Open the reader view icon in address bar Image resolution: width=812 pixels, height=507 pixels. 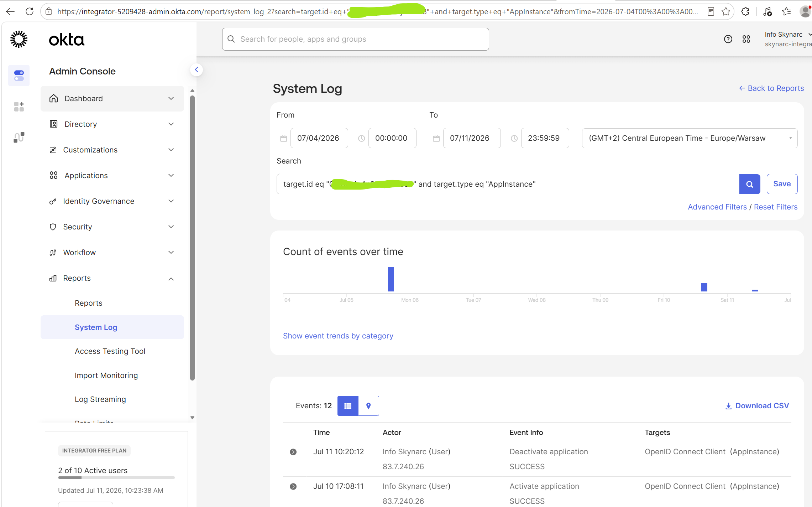pyautogui.click(x=711, y=12)
